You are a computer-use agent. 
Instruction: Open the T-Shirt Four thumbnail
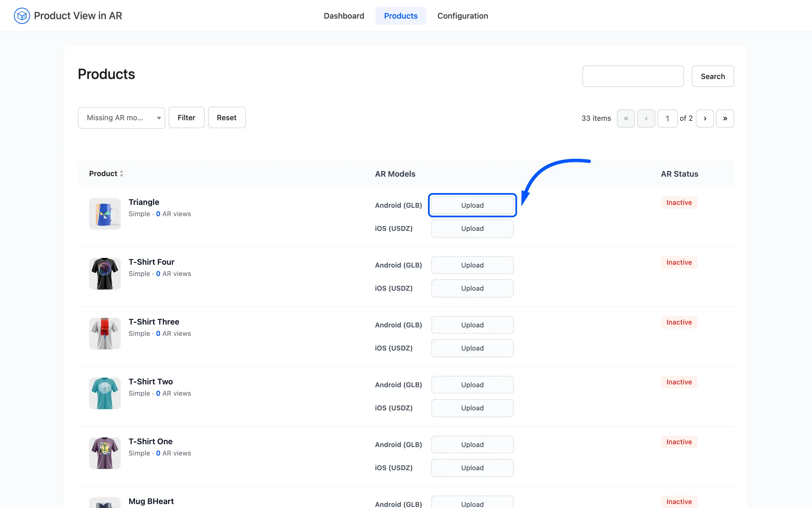105,273
